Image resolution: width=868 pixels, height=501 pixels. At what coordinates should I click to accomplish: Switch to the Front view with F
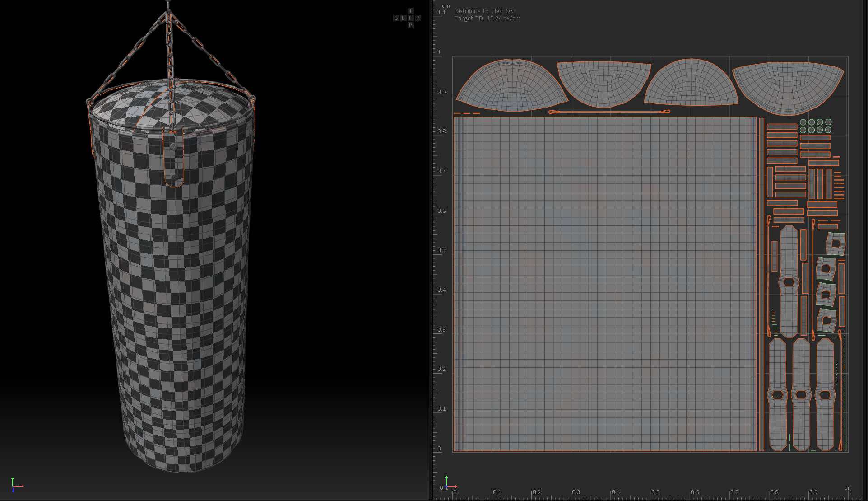pyautogui.click(x=410, y=18)
